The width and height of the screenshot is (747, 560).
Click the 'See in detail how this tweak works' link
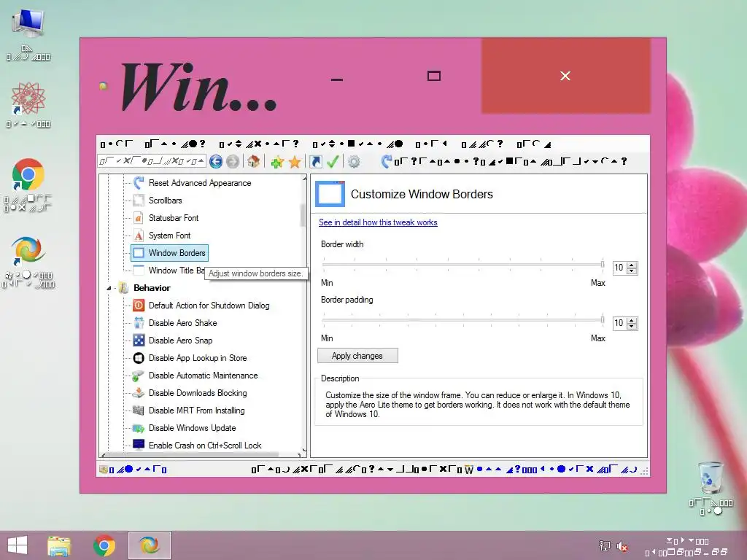(x=378, y=222)
